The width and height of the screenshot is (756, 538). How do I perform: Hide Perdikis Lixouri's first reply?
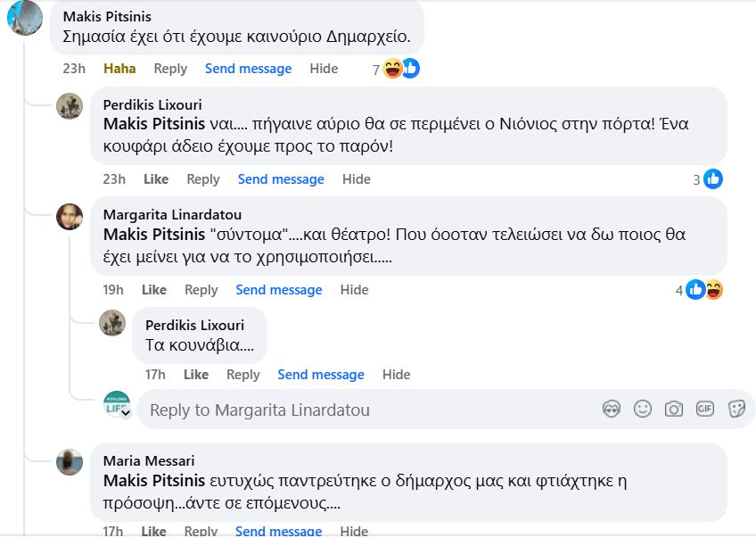(357, 179)
